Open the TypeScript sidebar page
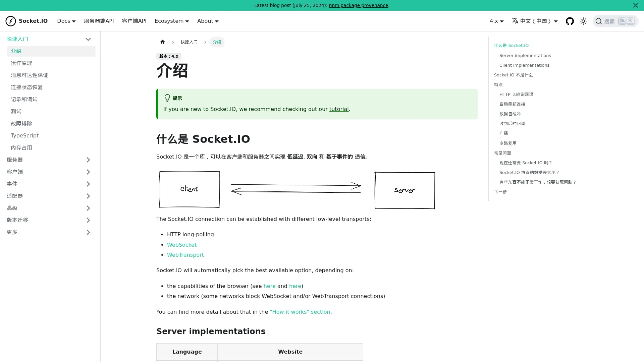 (x=51, y=135)
